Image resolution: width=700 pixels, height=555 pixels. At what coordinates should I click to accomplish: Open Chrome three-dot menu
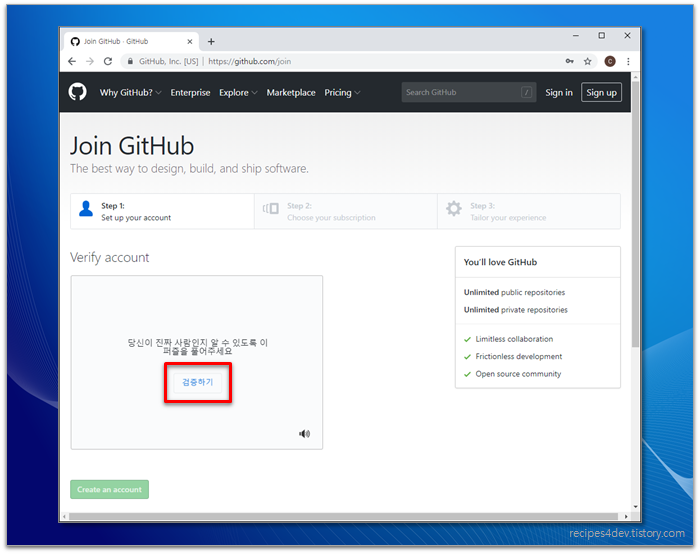coord(628,61)
